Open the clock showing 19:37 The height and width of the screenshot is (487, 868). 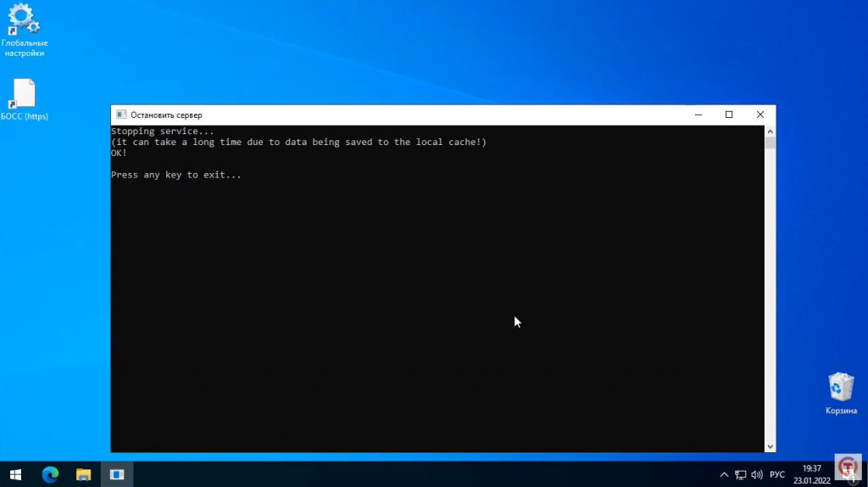click(x=811, y=475)
